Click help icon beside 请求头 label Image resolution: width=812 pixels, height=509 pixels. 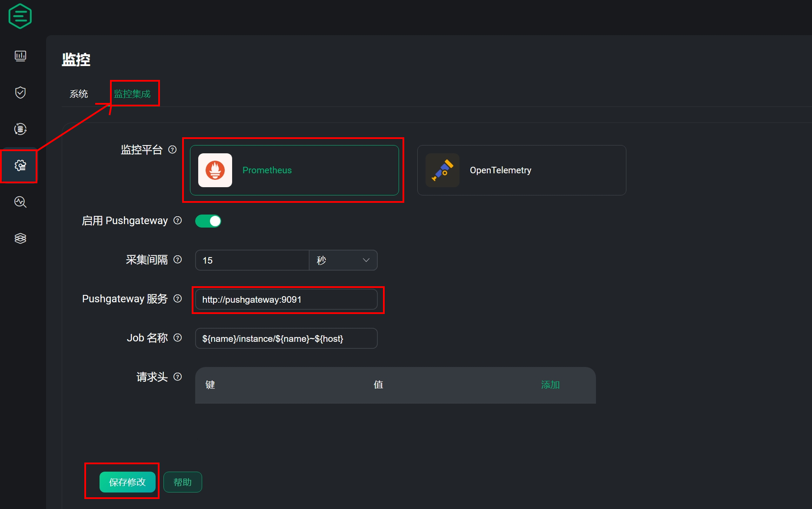(177, 377)
